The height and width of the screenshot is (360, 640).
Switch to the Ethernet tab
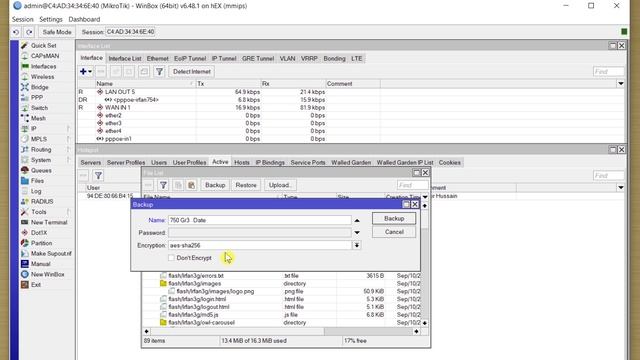[x=158, y=59]
